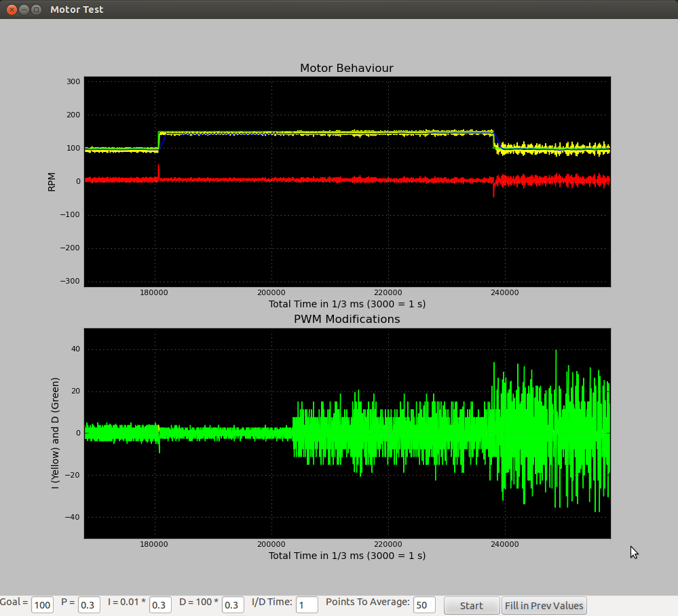Viewport: 678px width, 616px height.
Task: Click the 240000 time tick label
Action: point(504,292)
